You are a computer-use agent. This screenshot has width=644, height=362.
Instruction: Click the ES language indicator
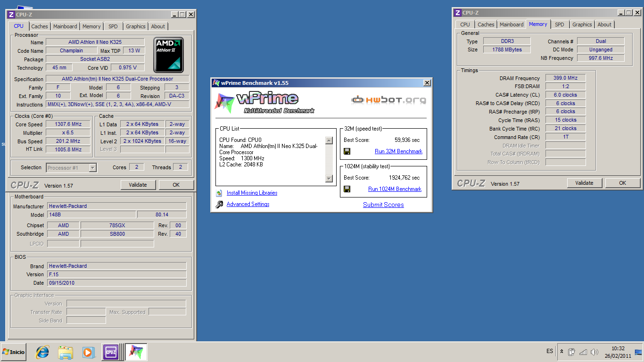[550, 351]
